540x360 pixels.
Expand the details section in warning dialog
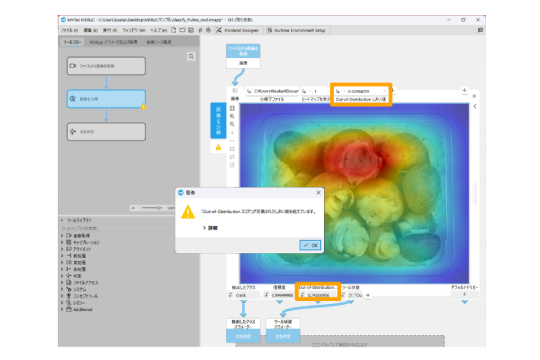click(210, 228)
